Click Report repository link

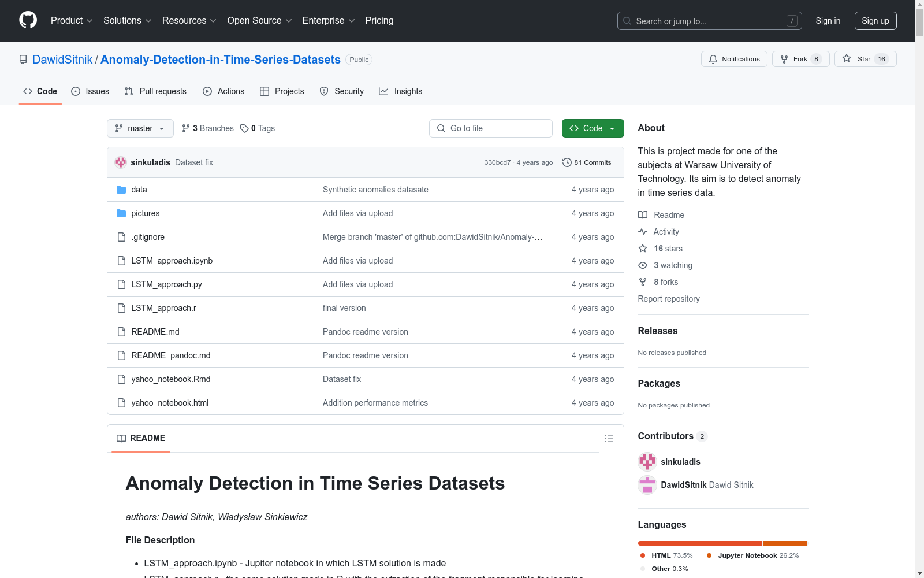pos(669,299)
